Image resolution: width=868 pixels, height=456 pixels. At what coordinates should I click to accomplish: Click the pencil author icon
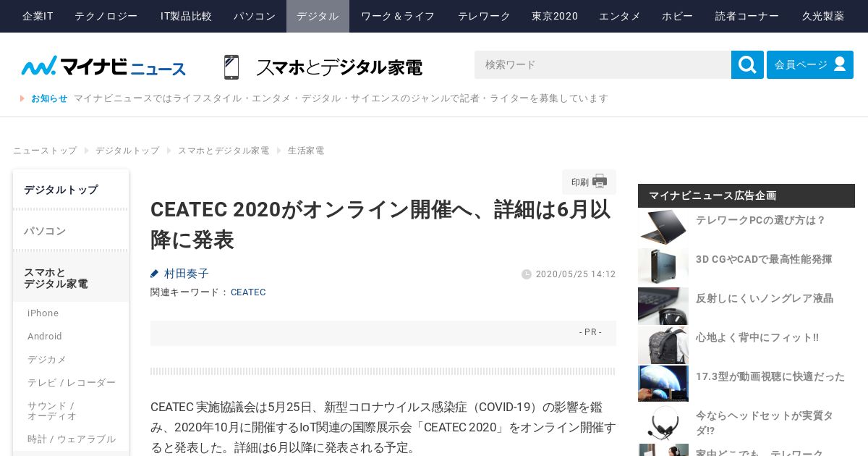coord(154,274)
